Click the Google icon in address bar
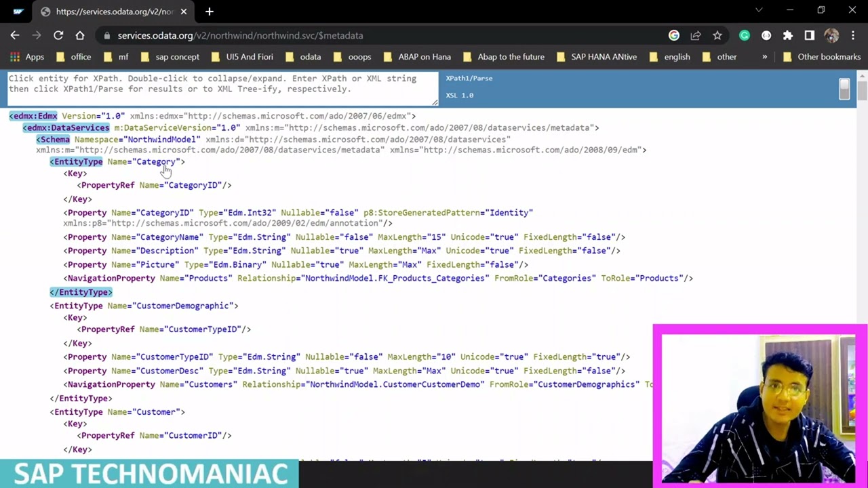 pos(673,35)
